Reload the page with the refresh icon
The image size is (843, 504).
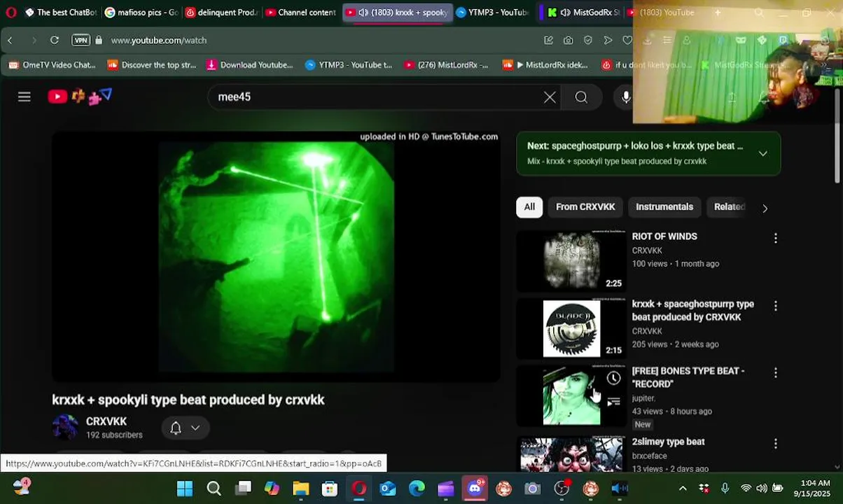click(54, 41)
